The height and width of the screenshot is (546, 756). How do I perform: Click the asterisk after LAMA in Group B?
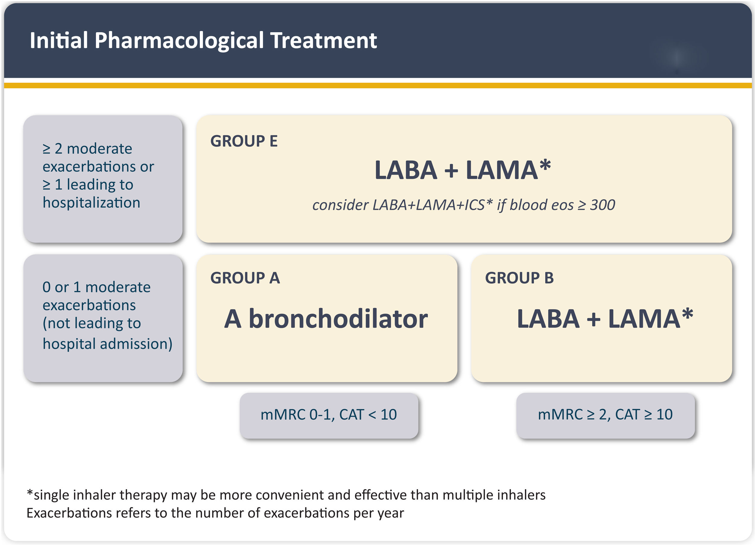pos(687,313)
